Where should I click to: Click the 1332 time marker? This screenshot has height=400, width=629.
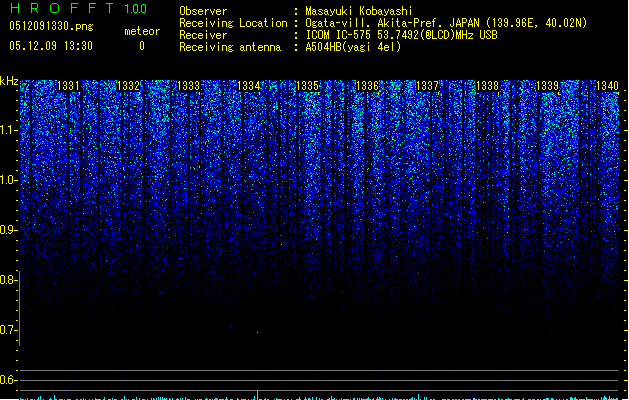click(x=128, y=86)
